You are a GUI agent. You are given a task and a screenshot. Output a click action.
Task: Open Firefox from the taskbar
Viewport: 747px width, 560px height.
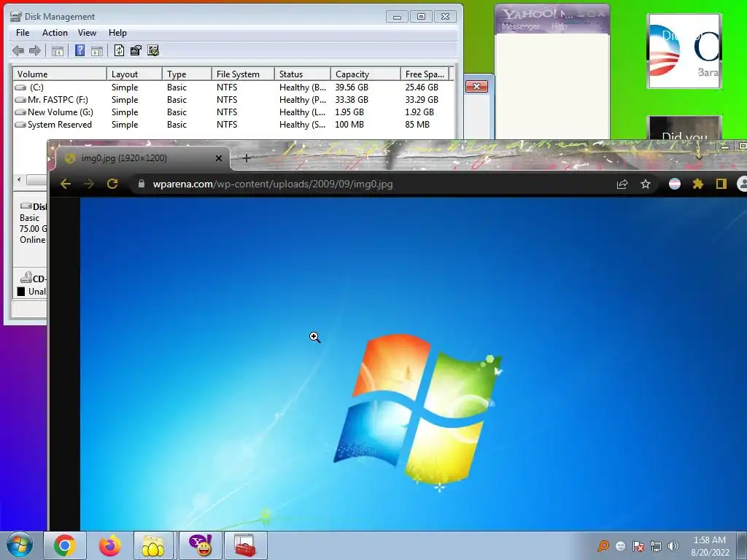tap(109, 545)
